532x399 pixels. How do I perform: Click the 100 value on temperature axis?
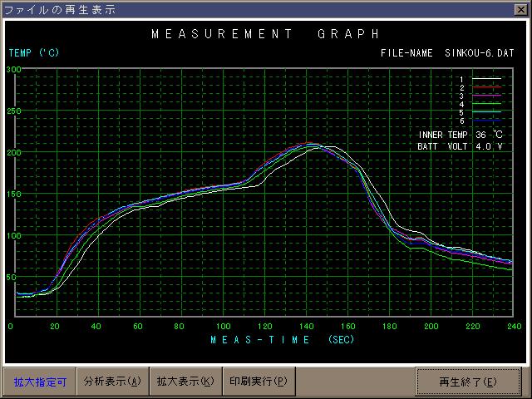(x=13, y=235)
